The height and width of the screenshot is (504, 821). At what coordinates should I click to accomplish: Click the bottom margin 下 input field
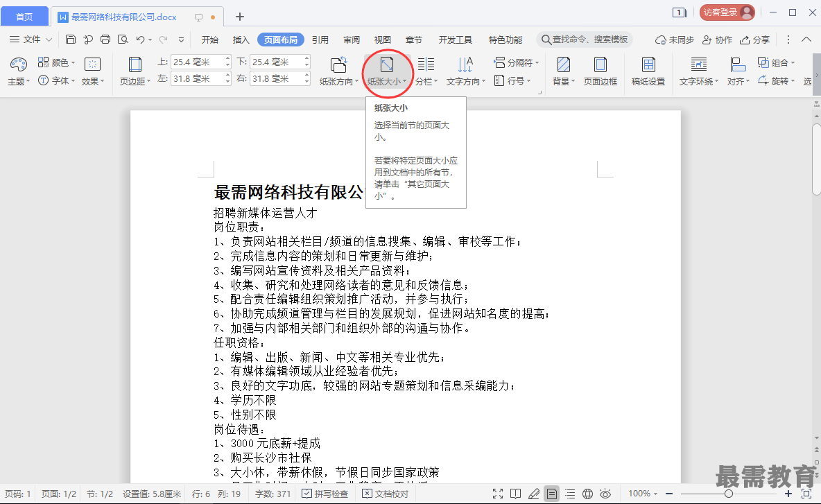click(276, 62)
